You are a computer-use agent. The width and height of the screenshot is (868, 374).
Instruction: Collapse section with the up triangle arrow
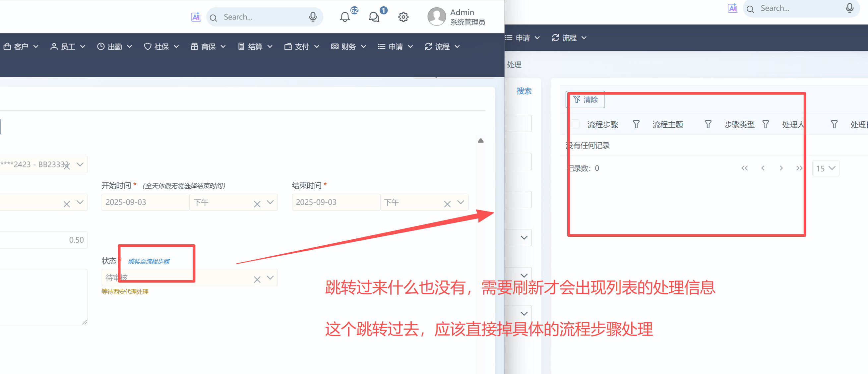480,141
